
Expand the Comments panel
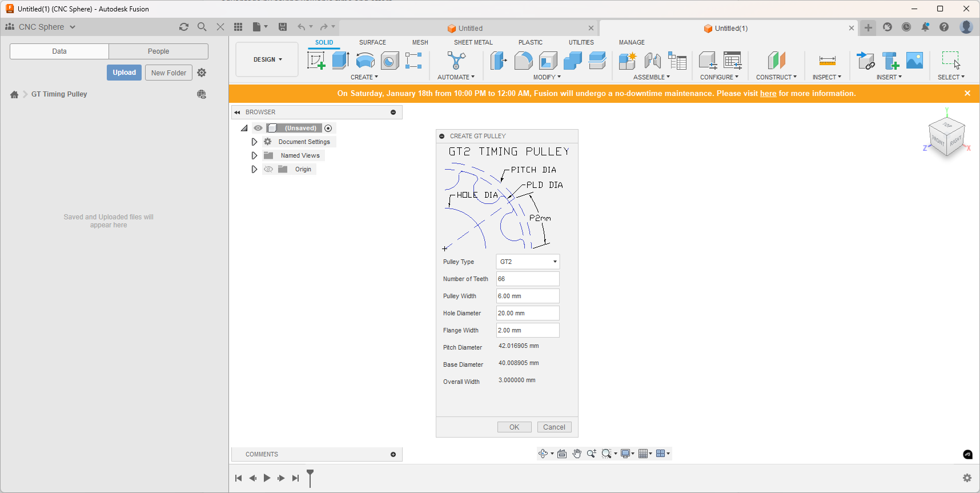tap(393, 454)
